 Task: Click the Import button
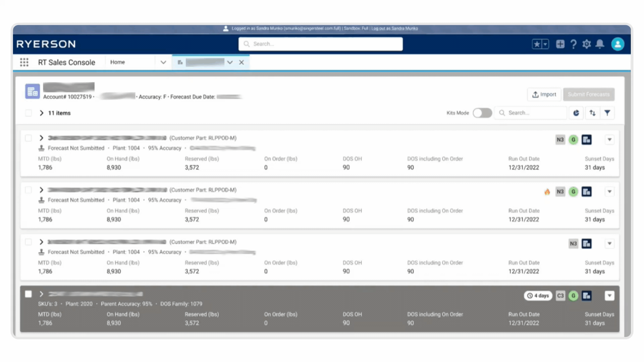[544, 95]
